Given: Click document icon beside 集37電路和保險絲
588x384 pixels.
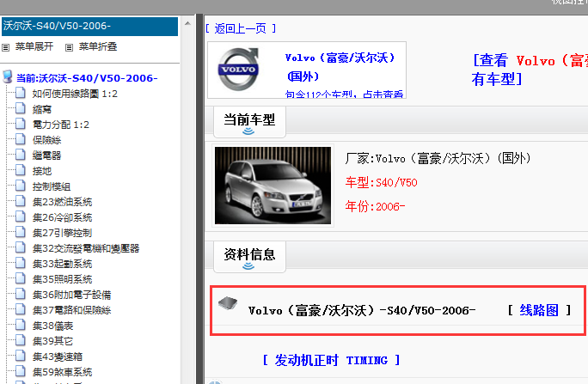Looking at the screenshot, I should click(x=21, y=309).
